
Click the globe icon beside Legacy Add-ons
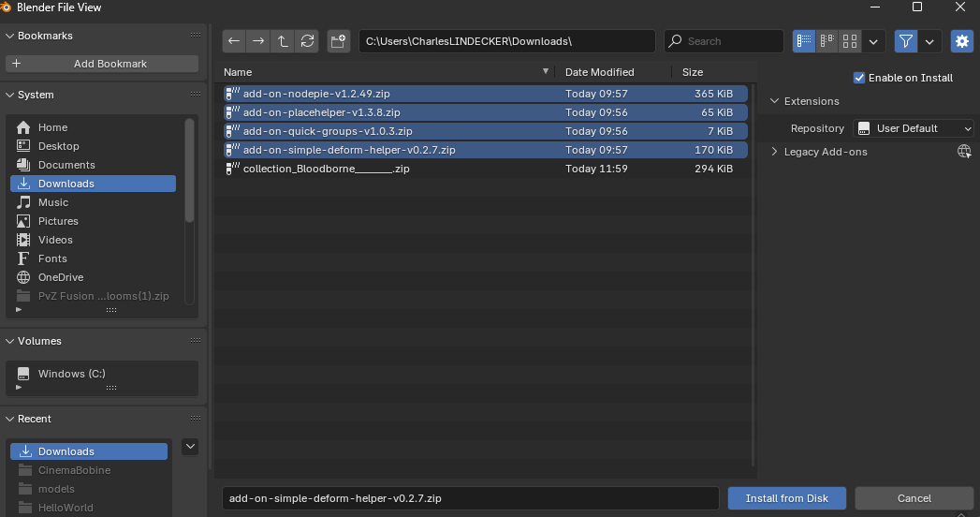pos(964,152)
